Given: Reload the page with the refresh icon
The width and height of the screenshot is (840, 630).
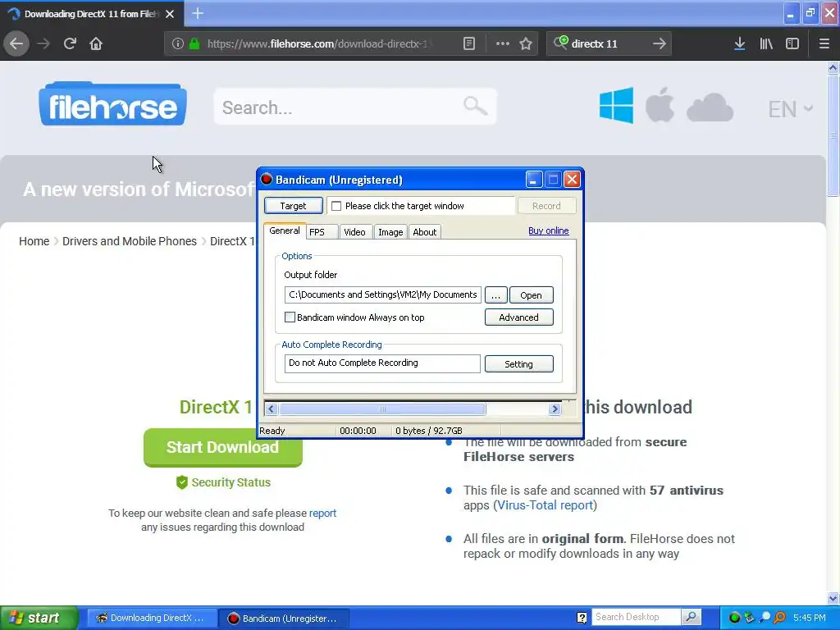Looking at the screenshot, I should (70, 43).
